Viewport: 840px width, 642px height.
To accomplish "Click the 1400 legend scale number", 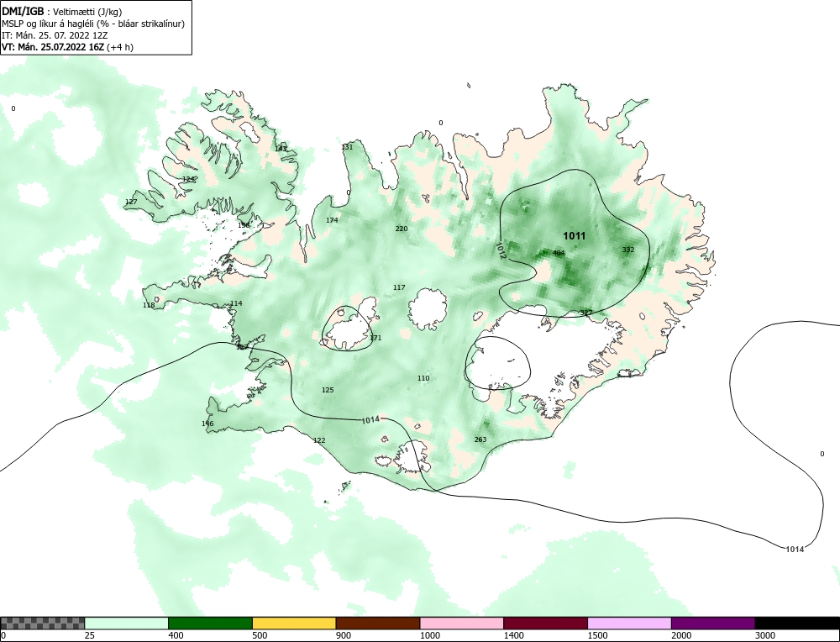I will pyautogui.click(x=512, y=635).
